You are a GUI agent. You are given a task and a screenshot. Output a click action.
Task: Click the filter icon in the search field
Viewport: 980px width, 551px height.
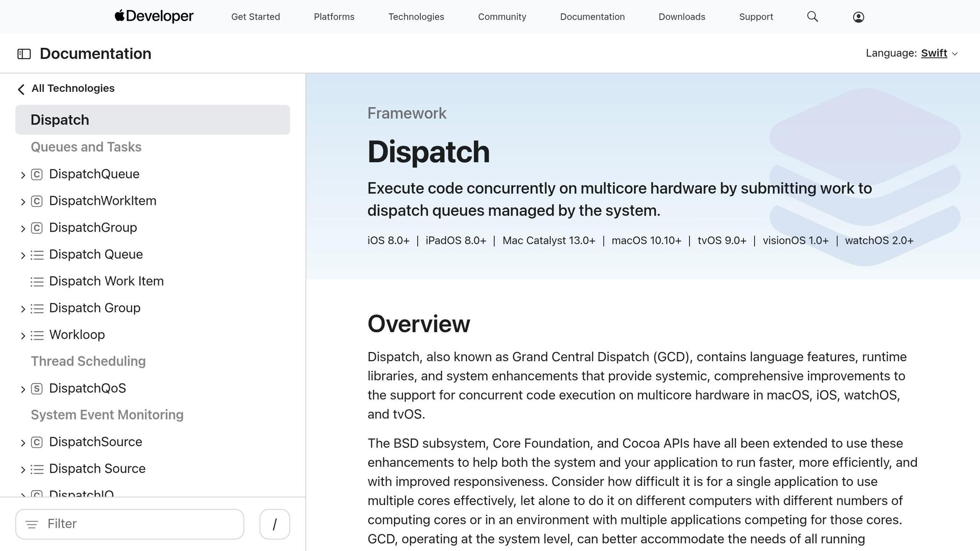[x=32, y=524]
